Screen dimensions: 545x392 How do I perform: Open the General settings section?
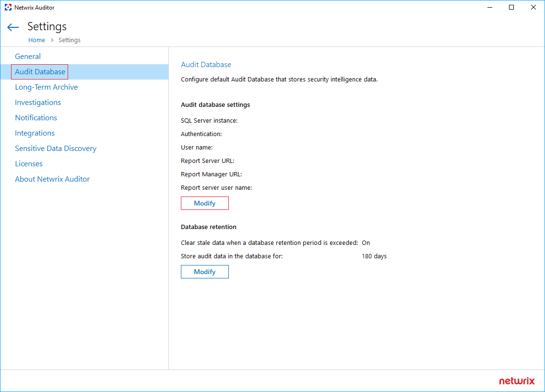[28, 56]
